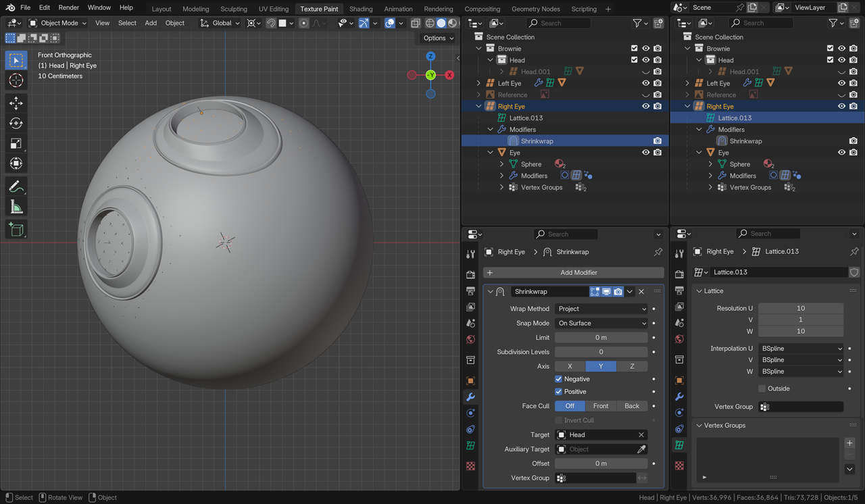
Task: Open Scene properties tab in Shrinkwrap editor
Action: pyautogui.click(x=471, y=323)
